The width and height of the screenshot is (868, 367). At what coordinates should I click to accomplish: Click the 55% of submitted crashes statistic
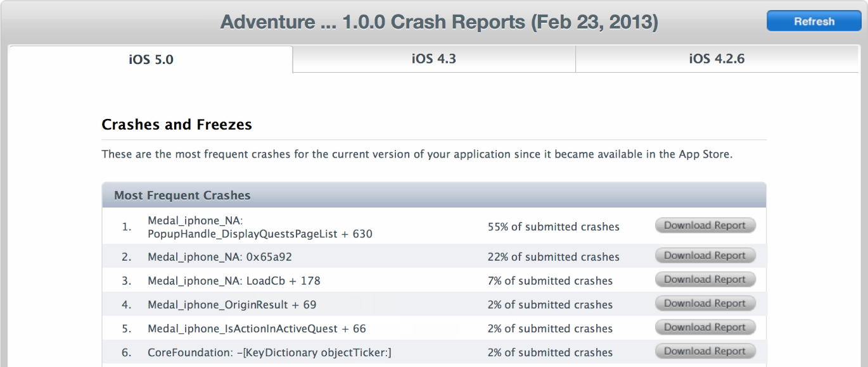point(553,227)
